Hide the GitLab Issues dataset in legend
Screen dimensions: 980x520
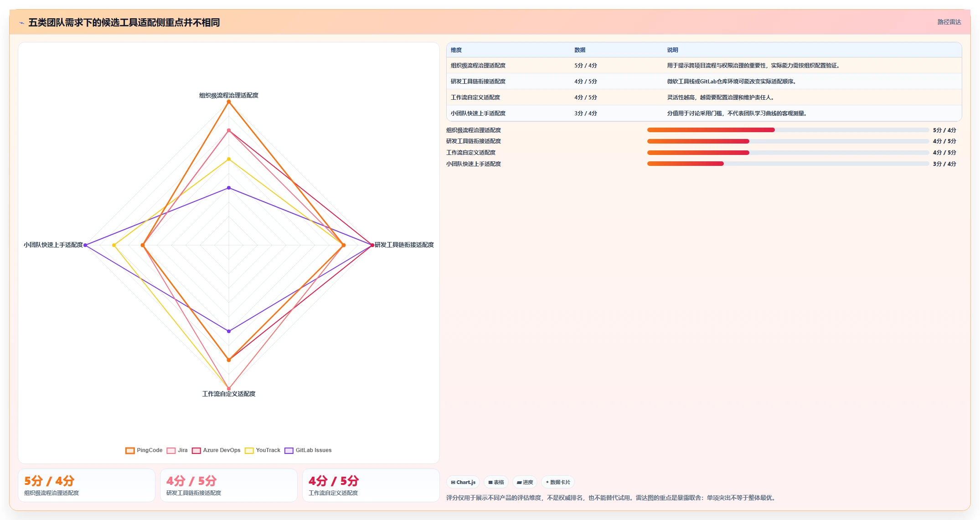(x=308, y=450)
